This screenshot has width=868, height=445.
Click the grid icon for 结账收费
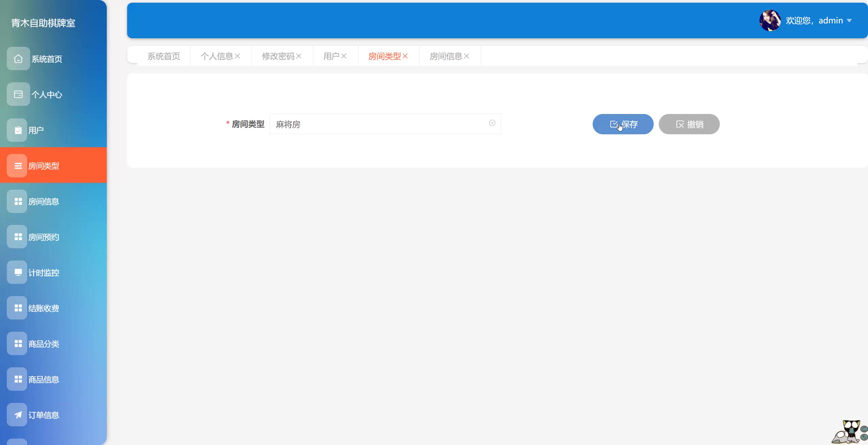[x=18, y=308]
